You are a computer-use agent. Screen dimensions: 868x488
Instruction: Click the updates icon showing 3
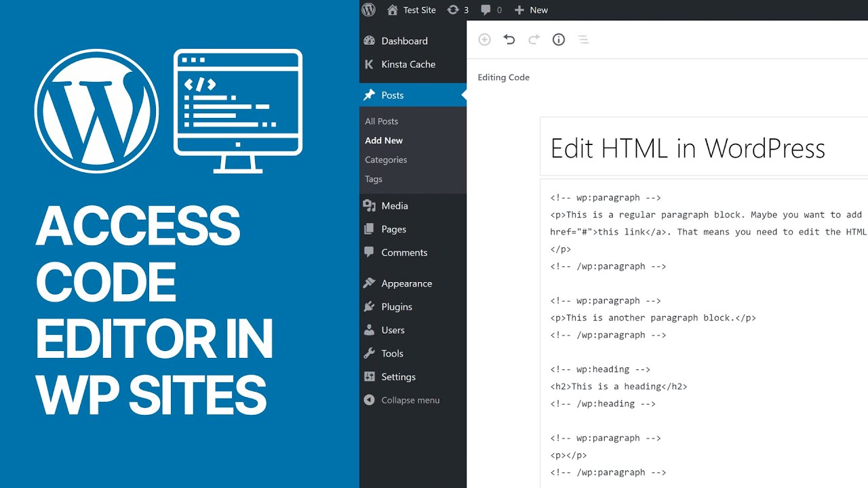458,9
